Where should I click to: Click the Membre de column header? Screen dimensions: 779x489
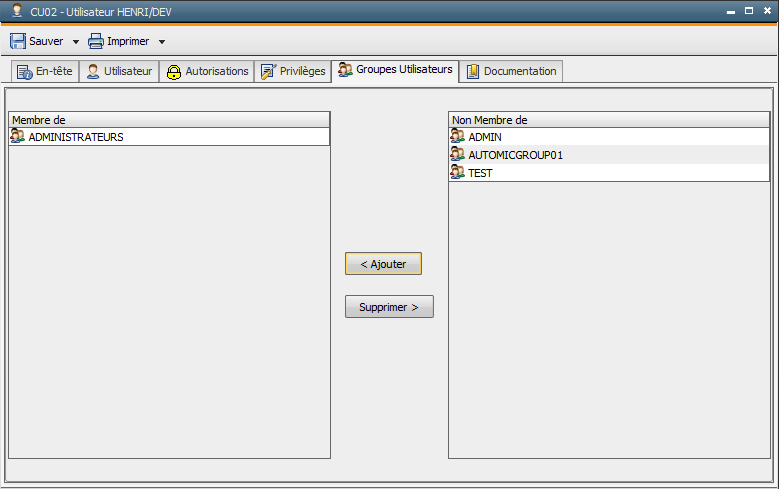point(168,120)
